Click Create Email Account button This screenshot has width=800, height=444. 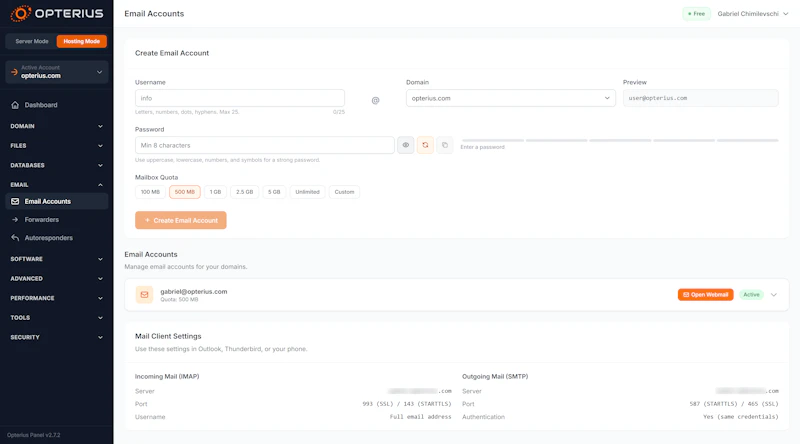pyautogui.click(x=181, y=220)
